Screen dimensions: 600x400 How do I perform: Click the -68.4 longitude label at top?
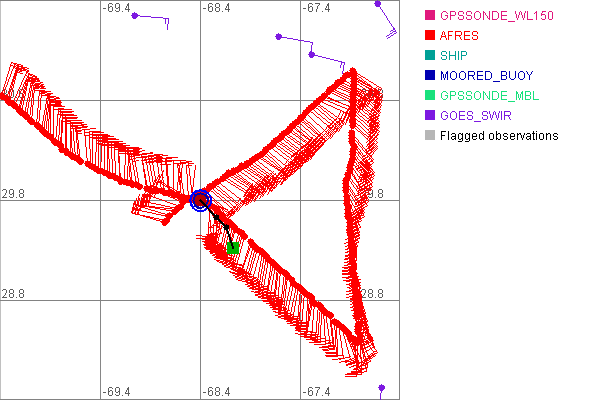[216, 8]
